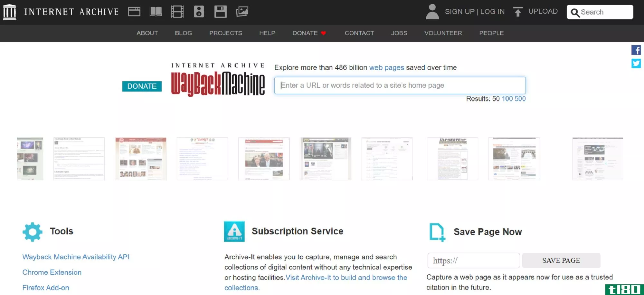Open Chrome Extension link
The height and width of the screenshot is (295, 644).
pos(52,272)
